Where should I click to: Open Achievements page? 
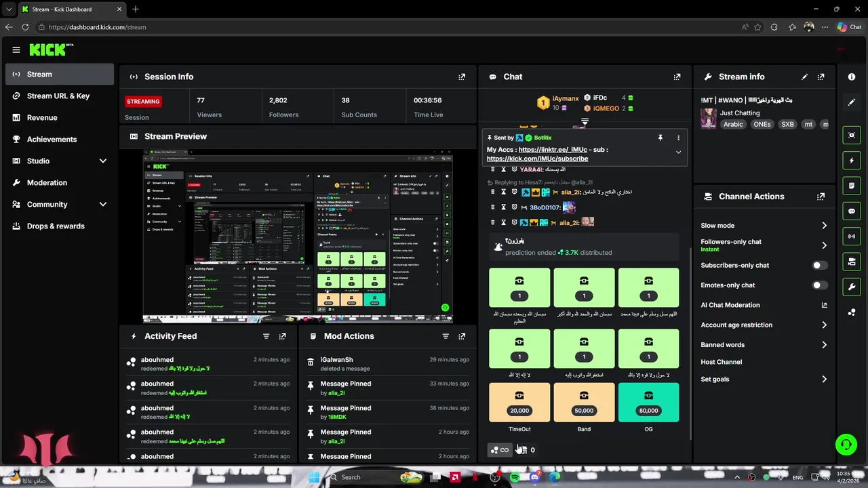60,140
